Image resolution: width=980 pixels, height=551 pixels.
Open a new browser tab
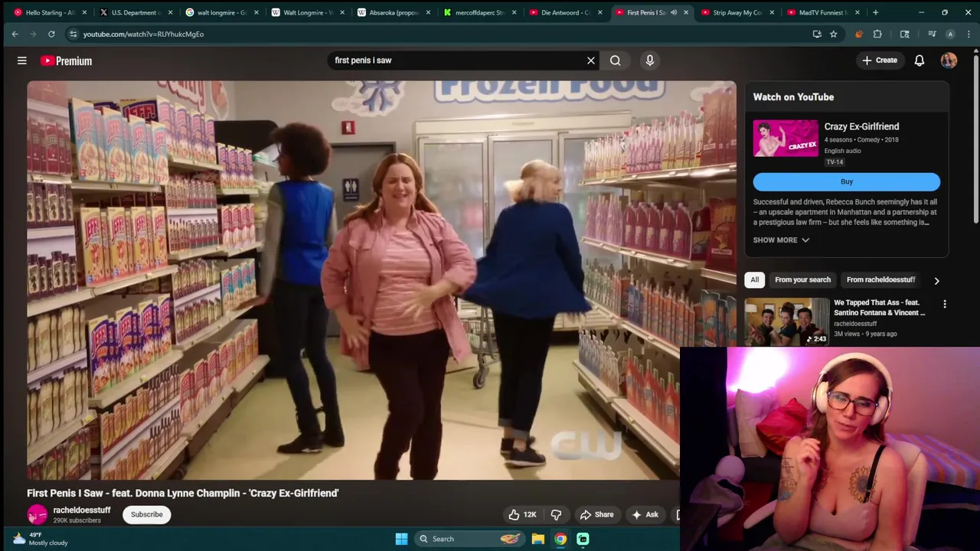pyautogui.click(x=876, y=12)
